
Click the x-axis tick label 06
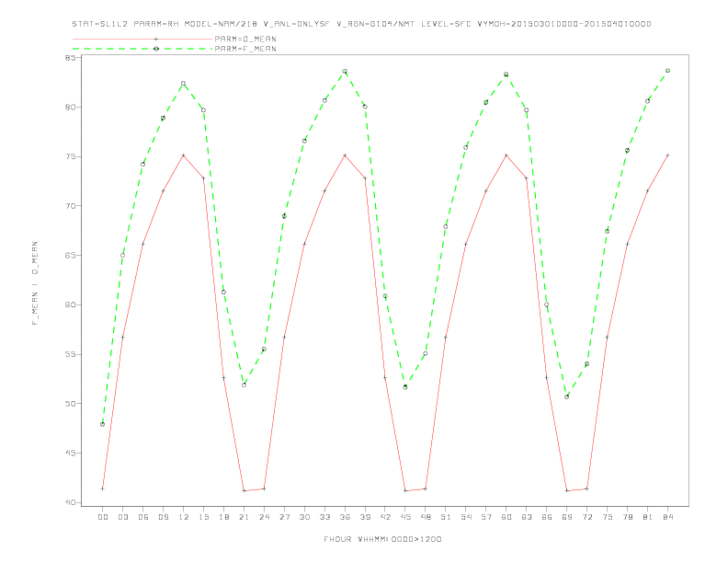coord(143,517)
